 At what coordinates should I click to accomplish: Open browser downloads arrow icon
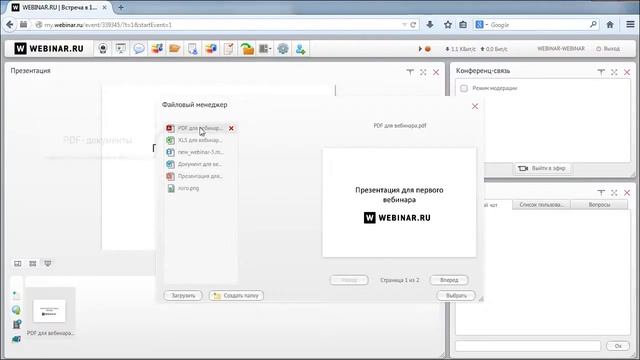click(x=430, y=24)
